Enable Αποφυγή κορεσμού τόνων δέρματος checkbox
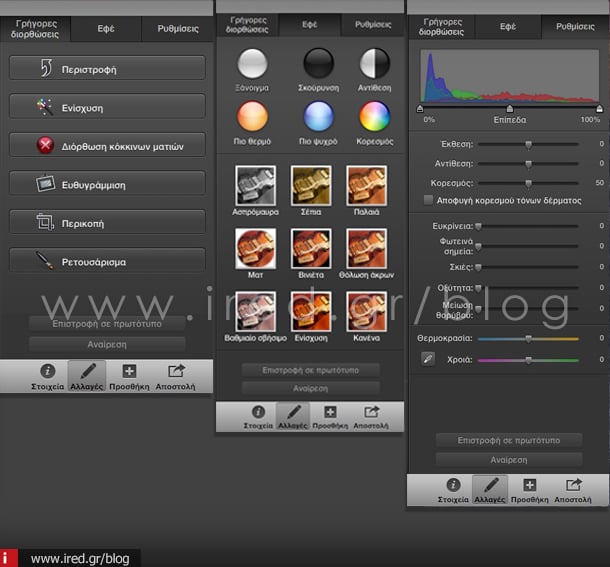This screenshot has height=567, width=610. [428, 200]
